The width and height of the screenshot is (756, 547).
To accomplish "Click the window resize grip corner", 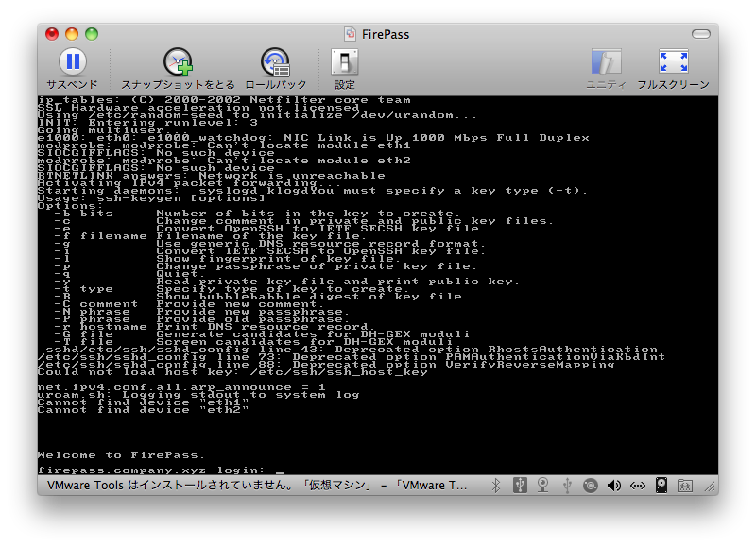I will [x=710, y=487].
